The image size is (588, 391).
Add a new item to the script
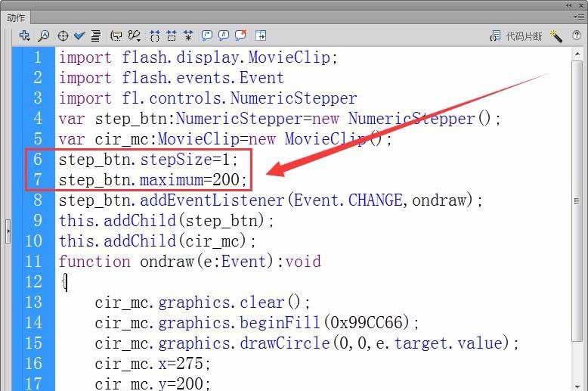pyautogui.click(x=24, y=36)
